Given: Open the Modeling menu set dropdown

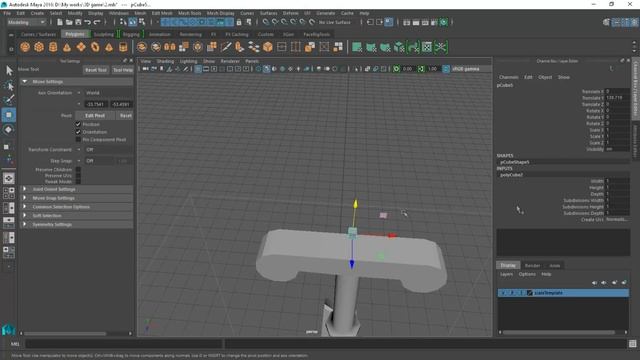Looking at the screenshot, I should pos(27,22).
